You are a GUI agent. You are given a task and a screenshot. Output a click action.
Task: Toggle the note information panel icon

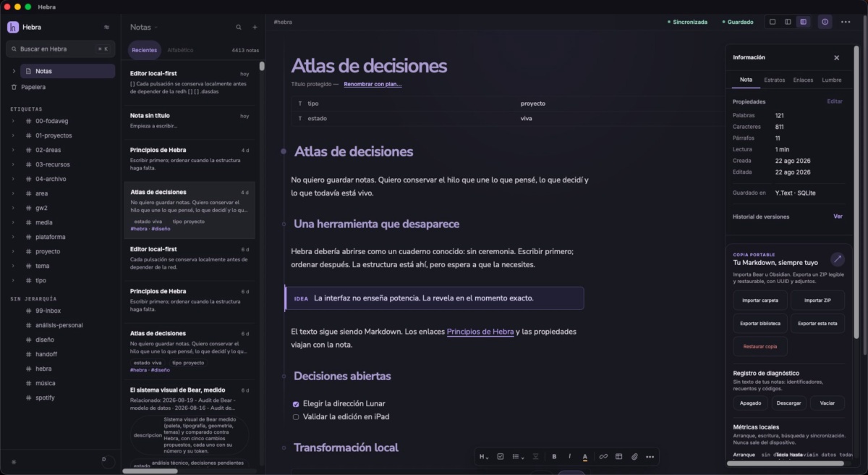click(825, 22)
